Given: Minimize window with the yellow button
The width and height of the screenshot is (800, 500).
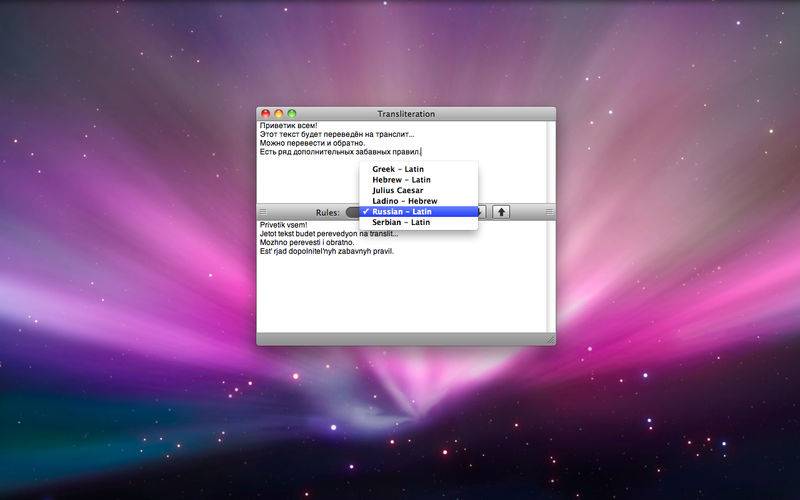Looking at the screenshot, I should [x=279, y=114].
